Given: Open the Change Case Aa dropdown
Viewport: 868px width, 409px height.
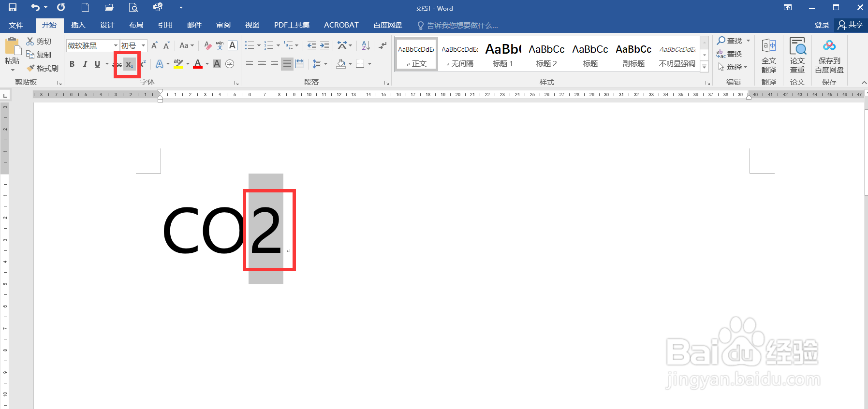Looking at the screenshot, I should (186, 45).
